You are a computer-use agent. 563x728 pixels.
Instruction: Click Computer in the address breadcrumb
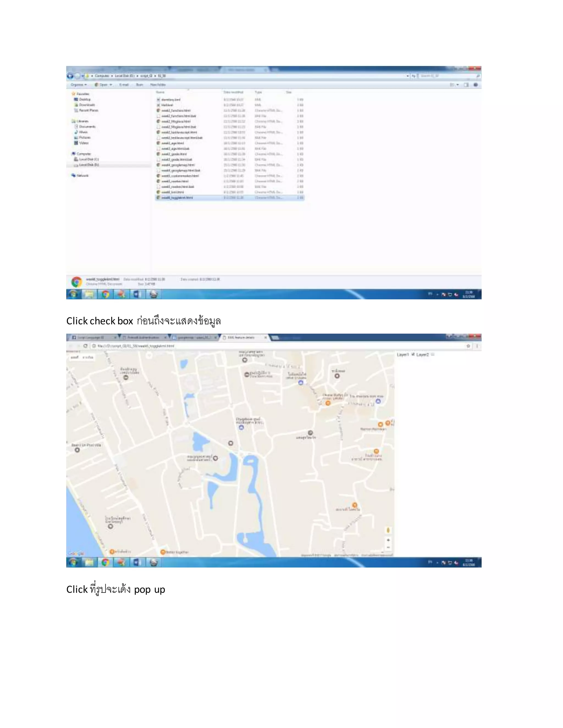click(102, 76)
